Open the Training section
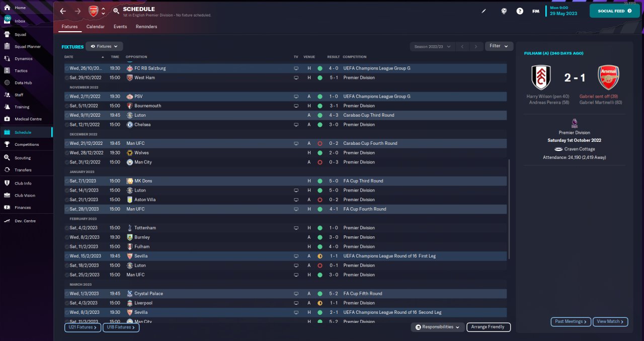644x341 pixels. [22, 107]
